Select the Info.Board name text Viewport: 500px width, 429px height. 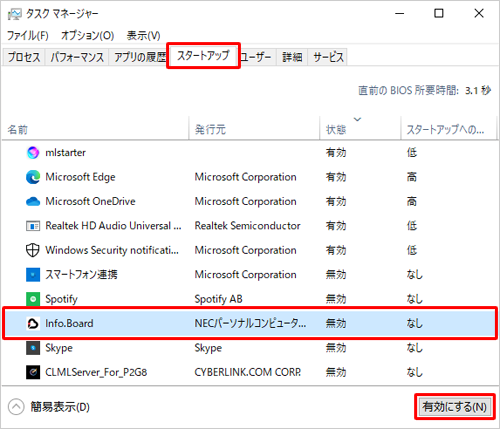[69, 323]
